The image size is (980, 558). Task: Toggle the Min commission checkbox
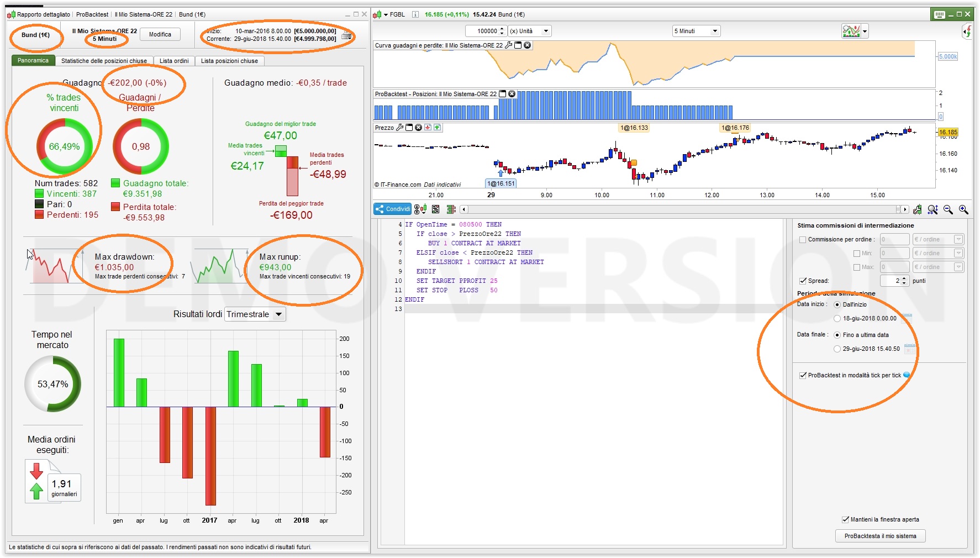857,254
